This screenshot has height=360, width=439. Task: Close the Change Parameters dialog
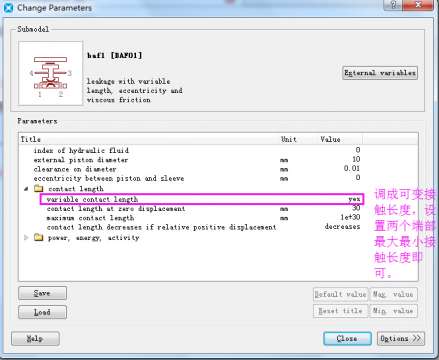pos(347,339)
